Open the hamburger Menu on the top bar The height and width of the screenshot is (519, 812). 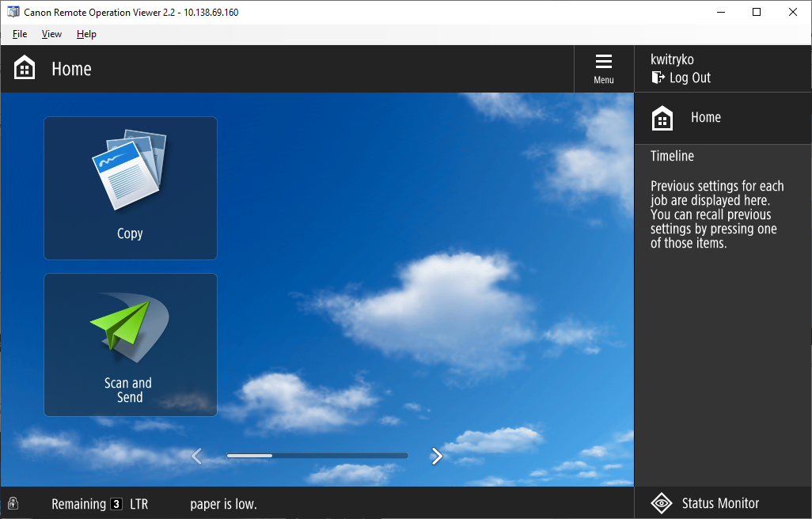[603, 68]
